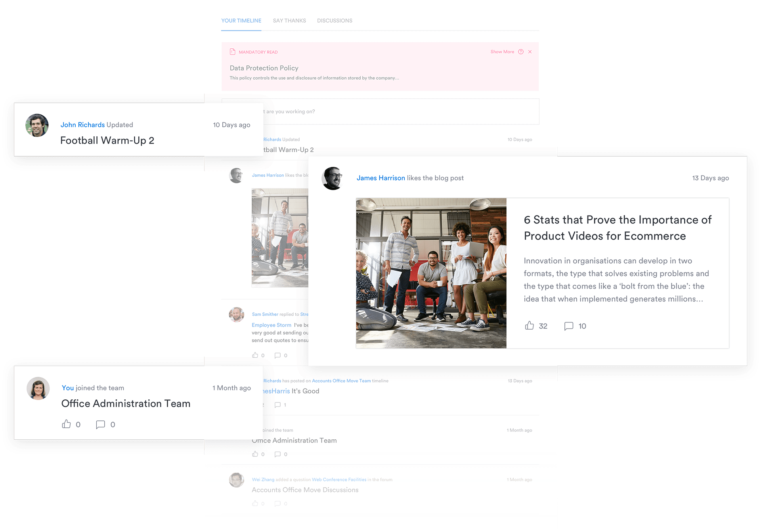Click Wei Zhang's profile link

[263, 479]
